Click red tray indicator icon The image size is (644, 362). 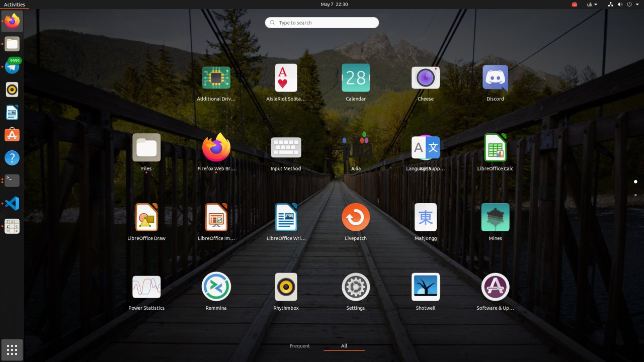[x=574, y=4]
